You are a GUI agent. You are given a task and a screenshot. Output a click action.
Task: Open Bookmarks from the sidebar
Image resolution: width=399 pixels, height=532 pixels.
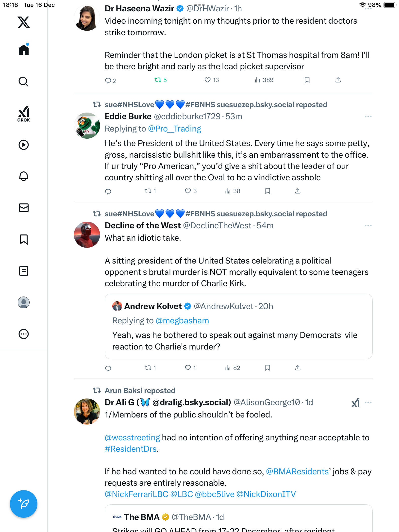pos(24,239)
